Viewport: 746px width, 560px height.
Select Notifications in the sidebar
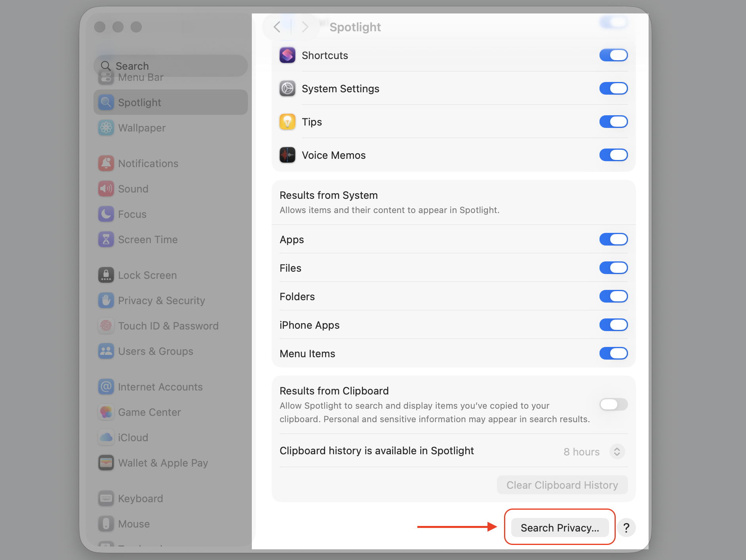[x=171, y=163]
